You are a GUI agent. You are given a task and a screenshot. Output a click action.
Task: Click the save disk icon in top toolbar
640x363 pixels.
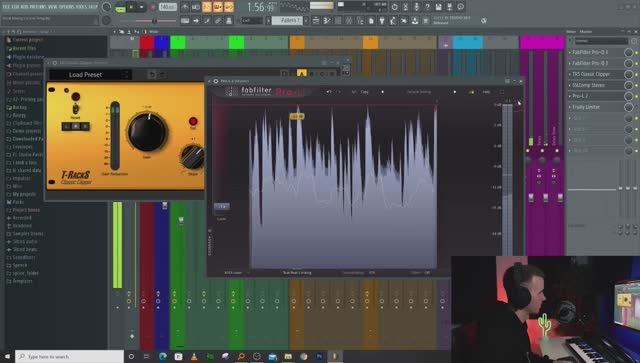click(x=438, y=7)
